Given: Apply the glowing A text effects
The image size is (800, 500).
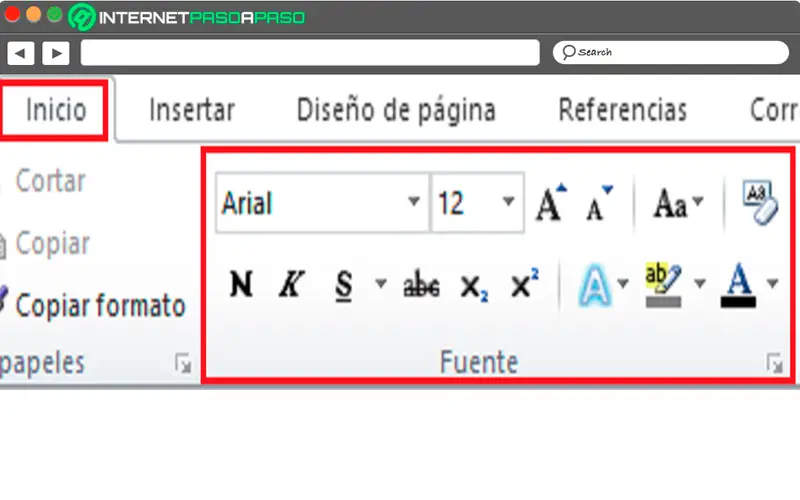Looking at the screenshot, I should [x=594, y=285].
